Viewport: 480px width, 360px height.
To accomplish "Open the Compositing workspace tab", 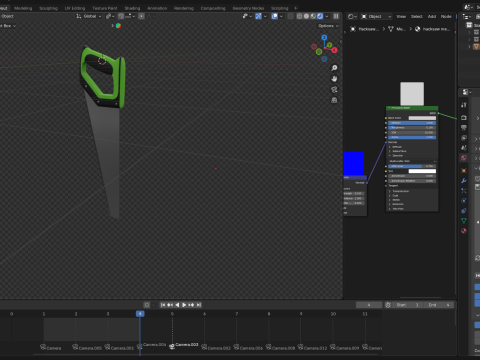I will pyautogui.click(x=213, y=8).
